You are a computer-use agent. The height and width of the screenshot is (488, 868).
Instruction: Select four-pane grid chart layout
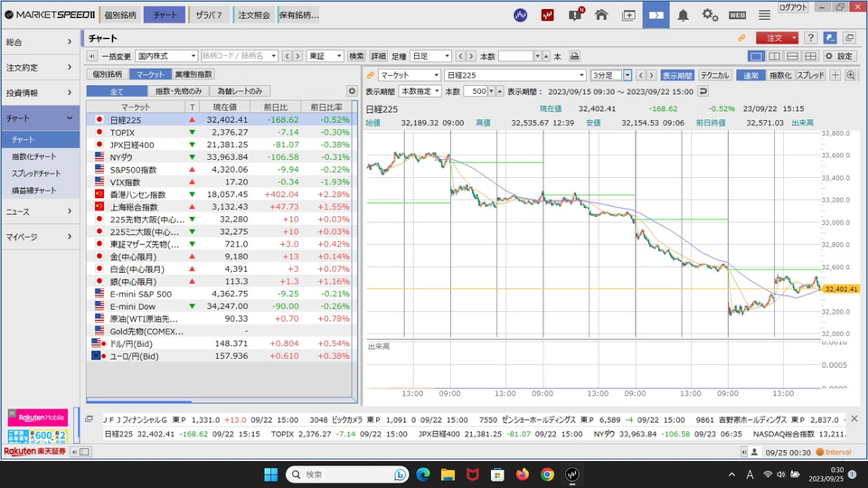click(x=810, y=56)
